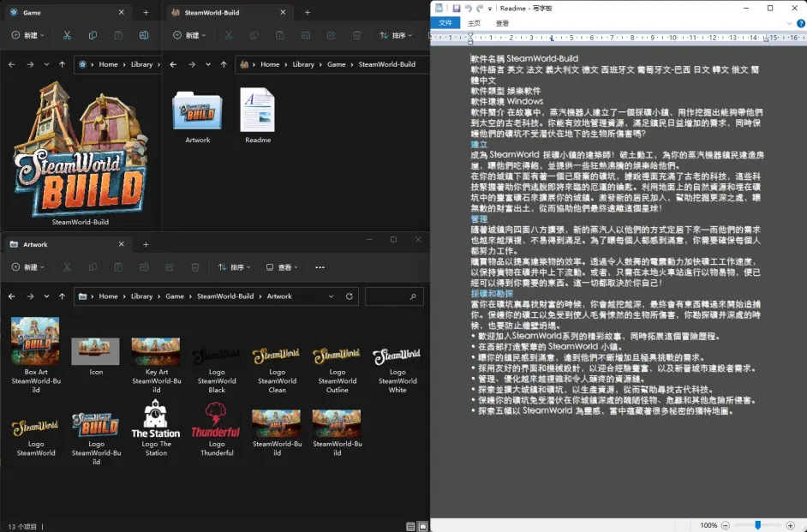Click the Rename icon in Game window
This screenshot has width=807, height=532.
(144, 35)
